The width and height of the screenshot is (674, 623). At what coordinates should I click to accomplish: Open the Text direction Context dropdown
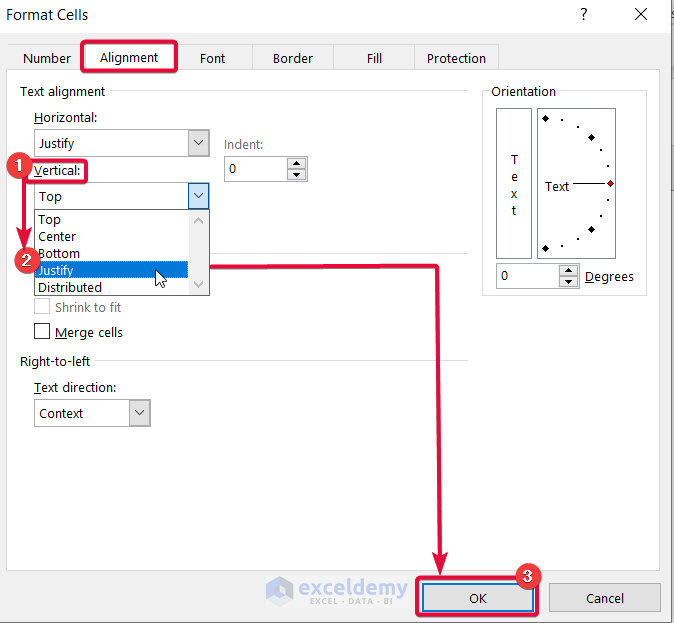(x=92, y=413)
